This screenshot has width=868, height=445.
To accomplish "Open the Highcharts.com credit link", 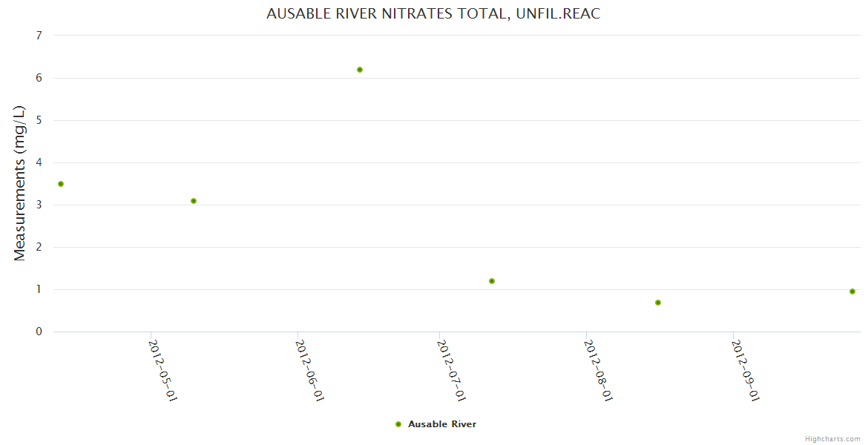I will (832, 438).
